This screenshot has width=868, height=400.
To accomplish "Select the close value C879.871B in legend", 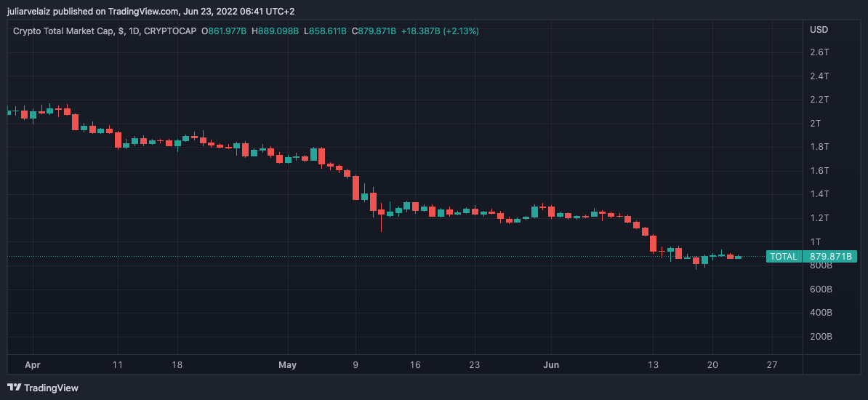I will coord(376,31).
